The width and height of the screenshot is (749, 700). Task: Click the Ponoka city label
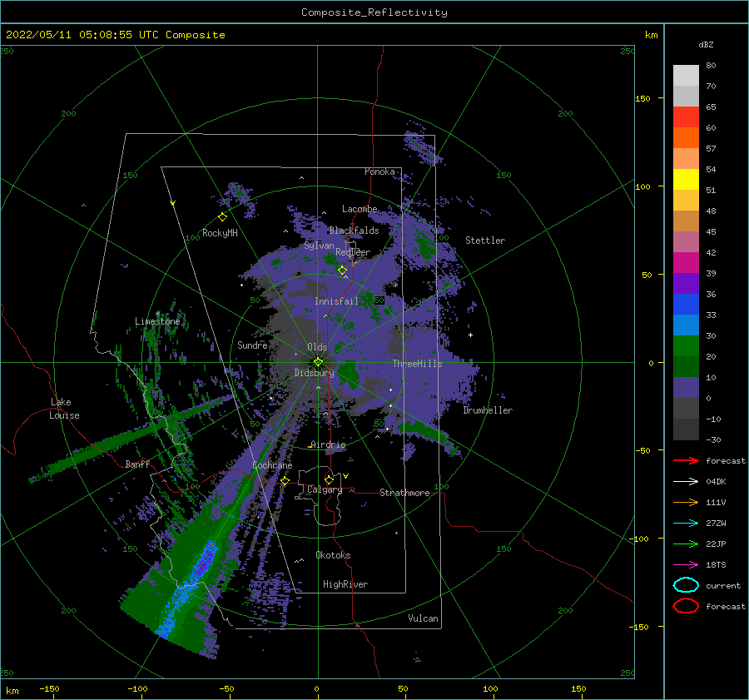tap(379, 171)
